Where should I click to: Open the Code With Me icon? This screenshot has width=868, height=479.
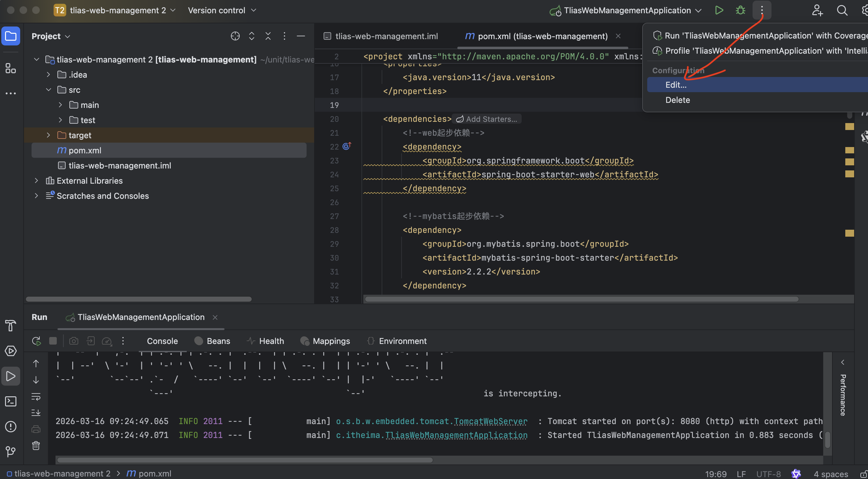point(817,10)
